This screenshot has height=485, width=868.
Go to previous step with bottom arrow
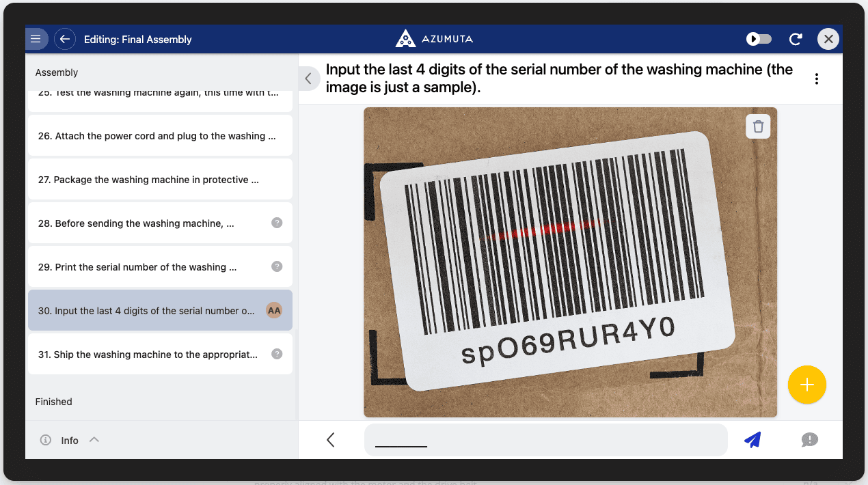(331, 440)
